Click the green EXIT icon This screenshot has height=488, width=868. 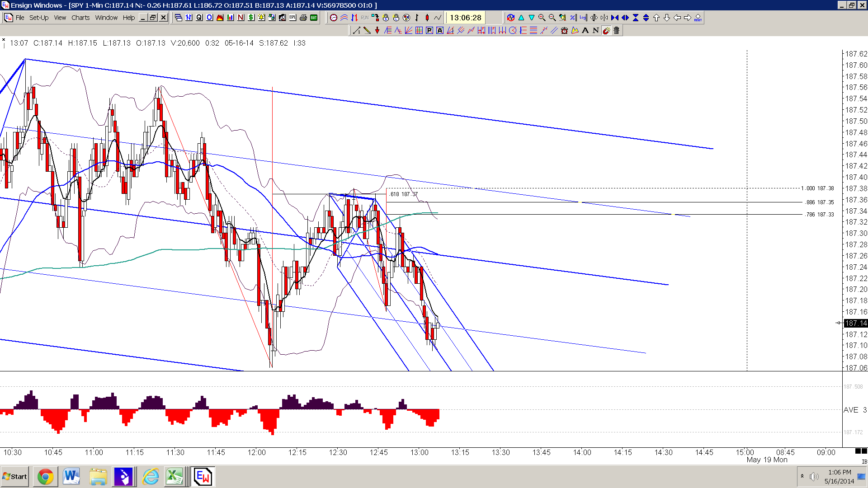(314, 18)
